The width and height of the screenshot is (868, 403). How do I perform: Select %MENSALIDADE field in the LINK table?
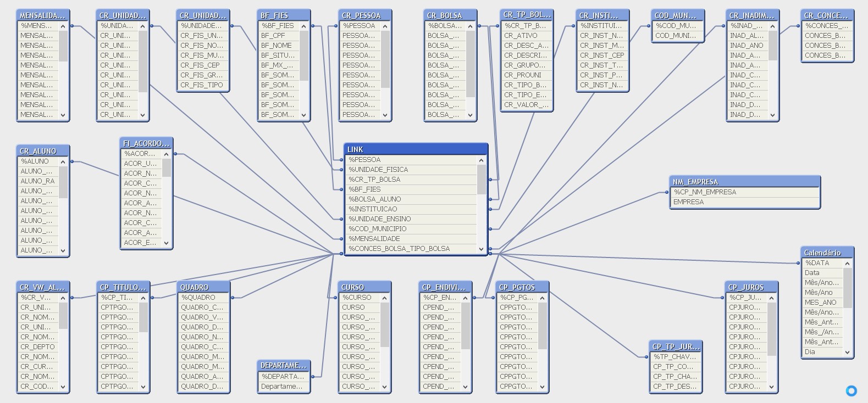pyautogui.click(x=411, y=239)
